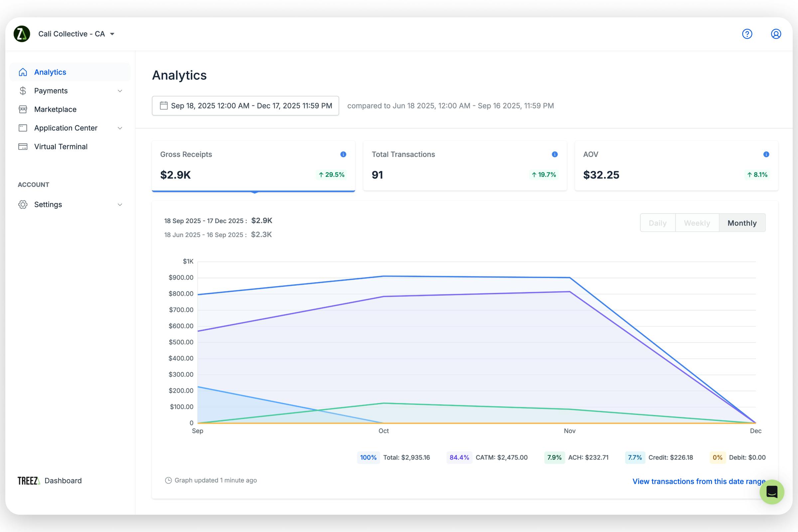This screenshot has height=532, width=798.
Task: Click Total Transactions info icon
Action: (554, 154)
